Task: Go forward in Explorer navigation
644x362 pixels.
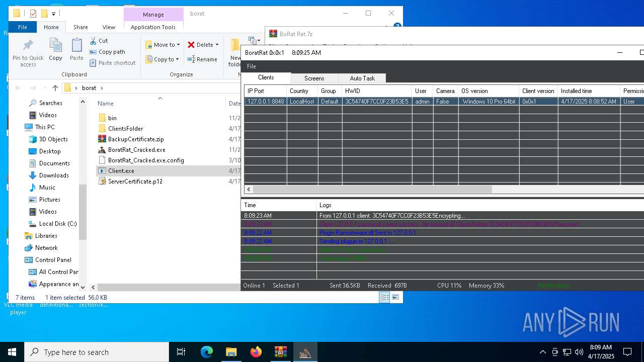Action: (x=32, y=88)
